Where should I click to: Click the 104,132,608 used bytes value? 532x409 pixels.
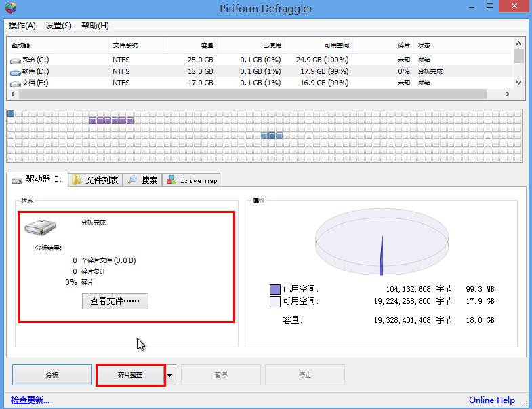(408, 289)
